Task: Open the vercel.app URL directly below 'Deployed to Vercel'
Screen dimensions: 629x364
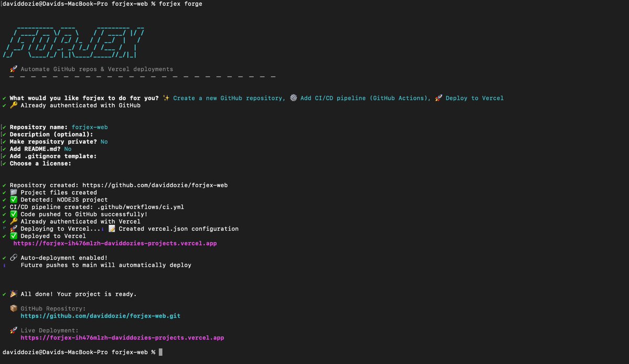Action: point(115,244)
